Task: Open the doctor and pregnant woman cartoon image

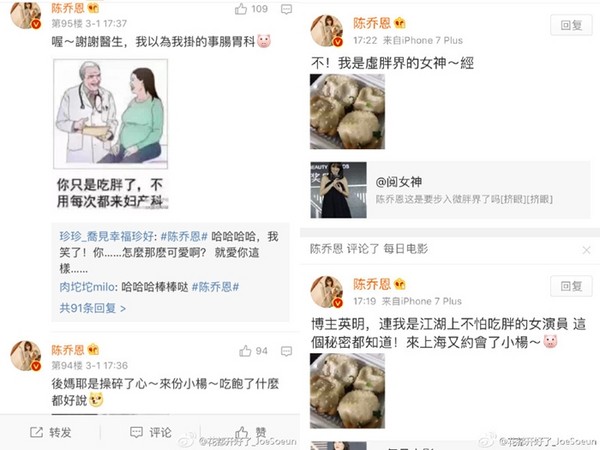Action: [x=111, y=114]
